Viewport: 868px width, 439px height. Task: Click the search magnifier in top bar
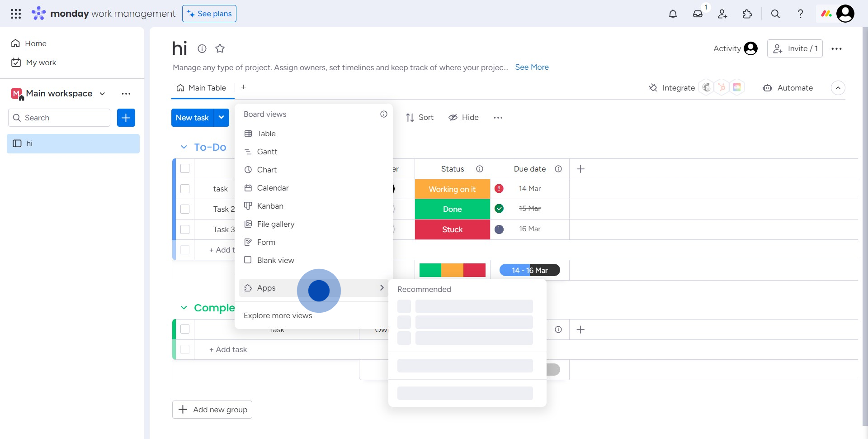[x=775, y=14]
